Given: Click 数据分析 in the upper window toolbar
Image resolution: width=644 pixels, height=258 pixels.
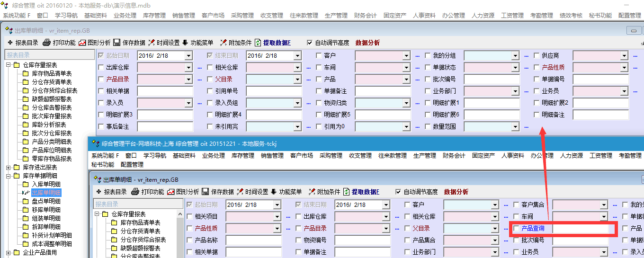Looking at the screenshot, I should click(x=367, y=43).
